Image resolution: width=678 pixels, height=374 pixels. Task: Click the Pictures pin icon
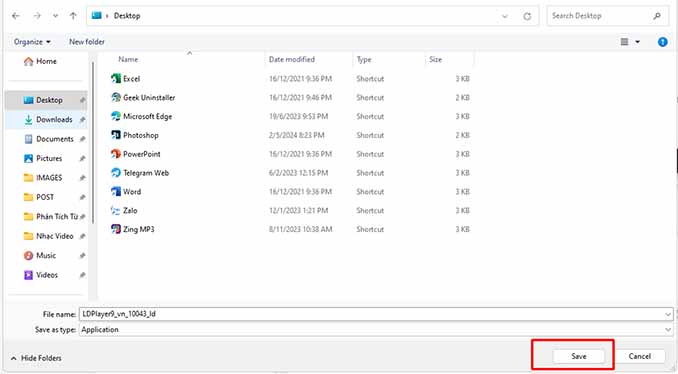[82, 159]
